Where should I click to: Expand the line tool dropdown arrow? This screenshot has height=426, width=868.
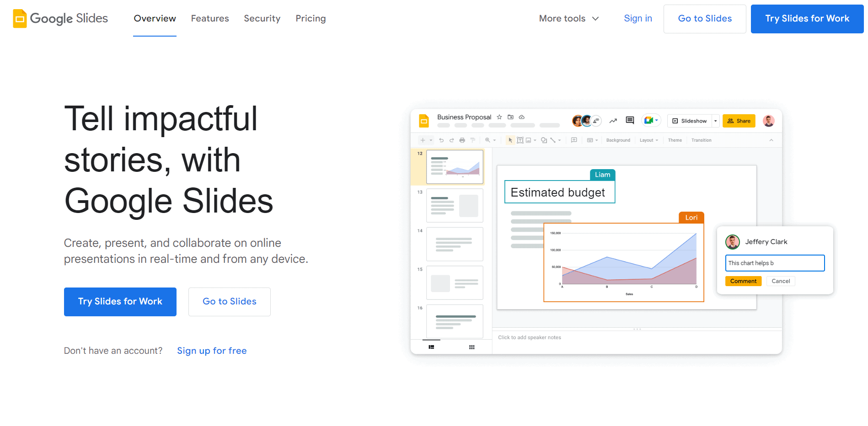[559, 140]
